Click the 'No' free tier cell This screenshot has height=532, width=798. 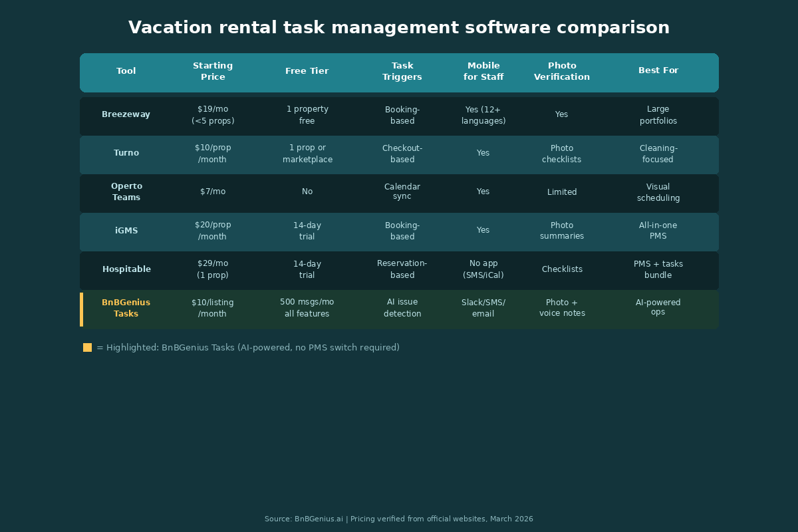pos(307,192)
